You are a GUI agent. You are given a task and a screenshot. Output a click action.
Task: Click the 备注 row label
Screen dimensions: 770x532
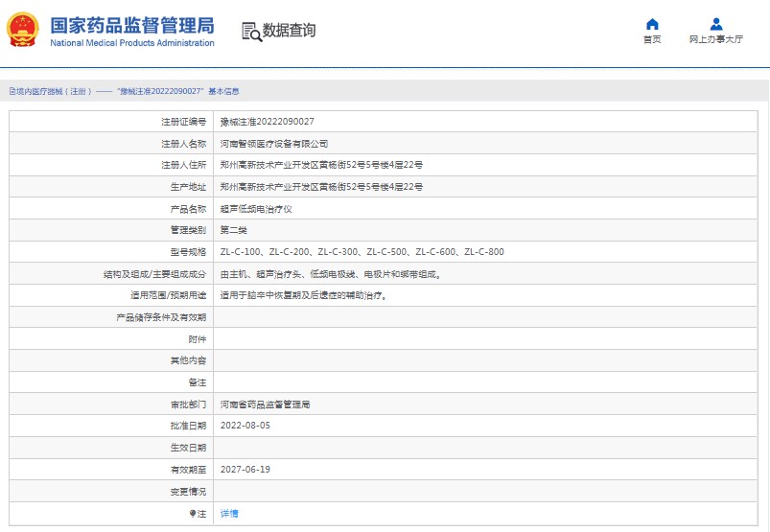click(198, 382)
